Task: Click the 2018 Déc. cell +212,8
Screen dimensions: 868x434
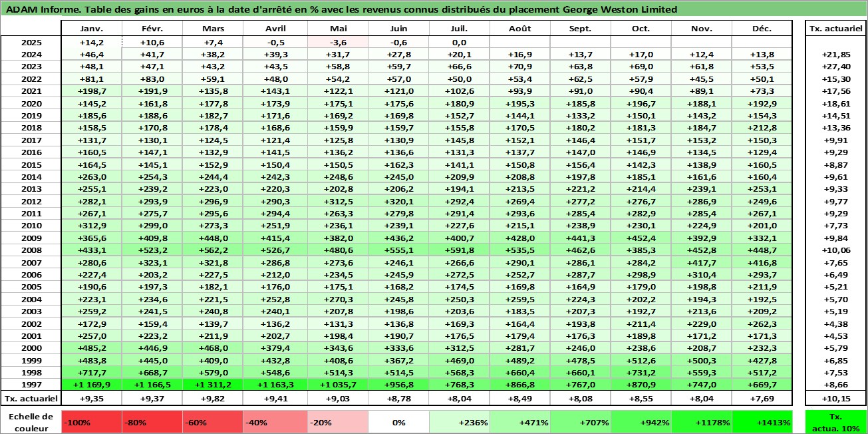Action: [762, 128]
